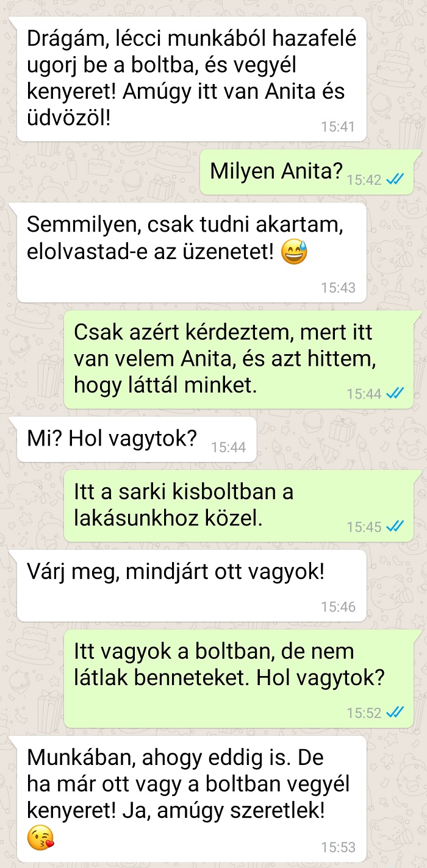Select the 'Várj meg, mindjárt ott vagyok!' bubble
The height and width of the screenshot is (868, 427).
click(x=192, y=585)
